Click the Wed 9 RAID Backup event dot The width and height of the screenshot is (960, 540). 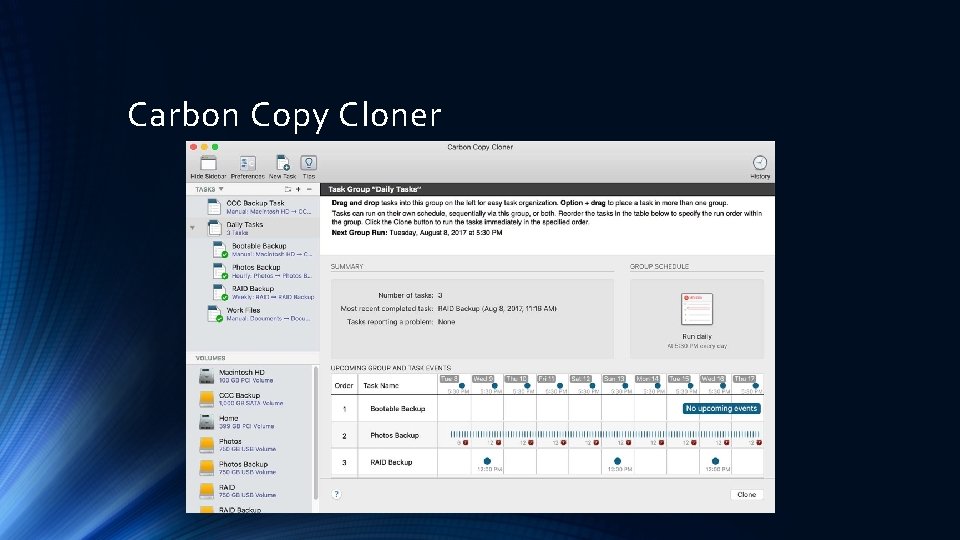(487, 461)
